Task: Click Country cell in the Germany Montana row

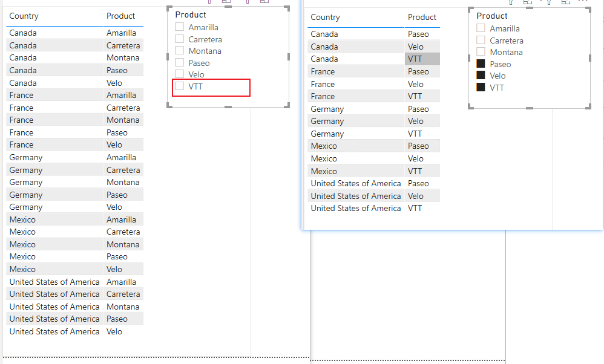Action: (x=54, y=183)
